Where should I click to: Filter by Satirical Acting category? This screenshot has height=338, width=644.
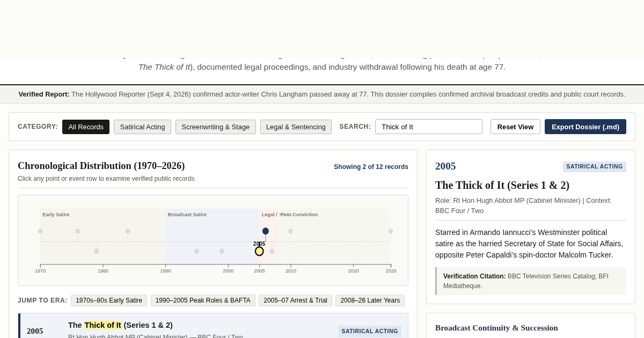[x=142, y=127]
